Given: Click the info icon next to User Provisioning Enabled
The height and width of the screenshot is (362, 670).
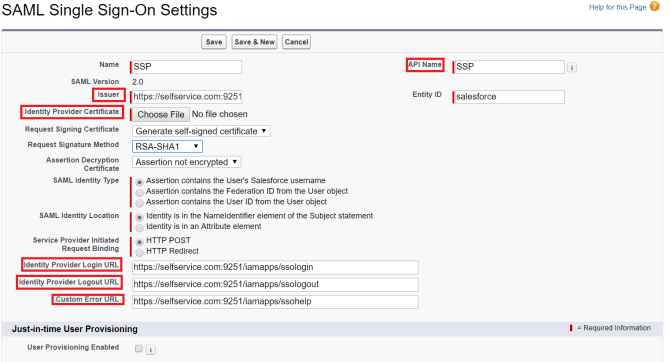Looking at the screenshot, I should (150, 350).
